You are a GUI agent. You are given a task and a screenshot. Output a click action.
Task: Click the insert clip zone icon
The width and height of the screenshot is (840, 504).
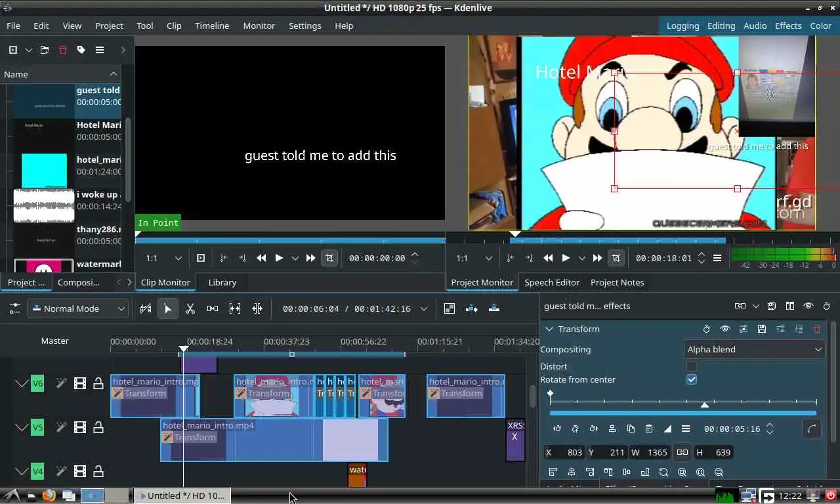(472, 308)
